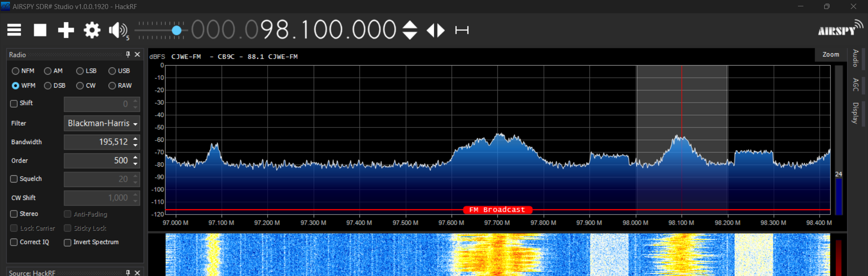This screenshot has width=868, height=276.
Task: Maximize the SDR# window
Action: (826, 6)
